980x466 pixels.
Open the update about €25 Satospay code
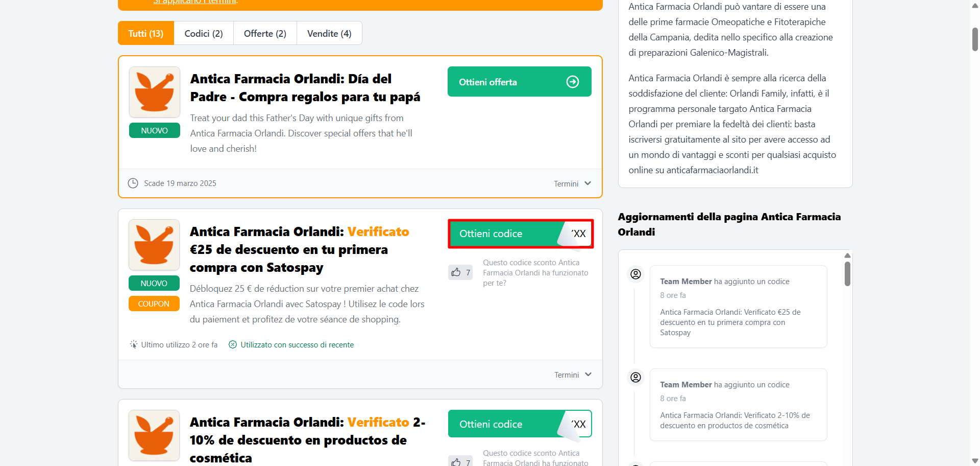click(738, 307)
